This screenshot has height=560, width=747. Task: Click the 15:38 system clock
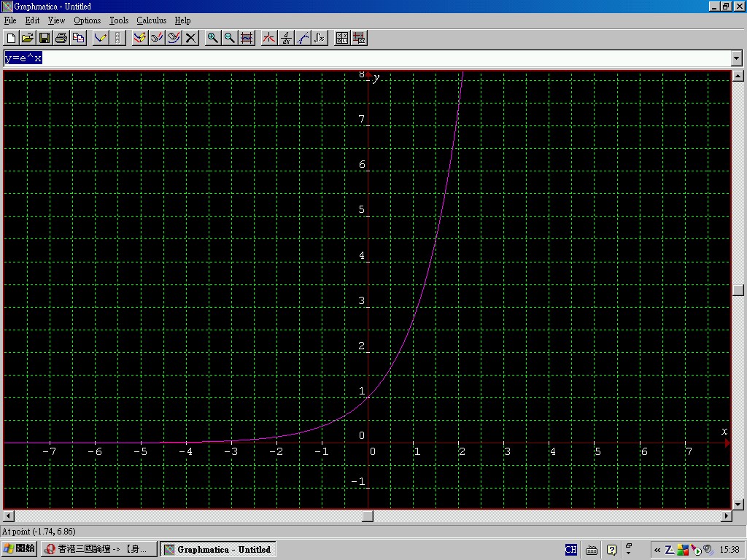[729, 550]
